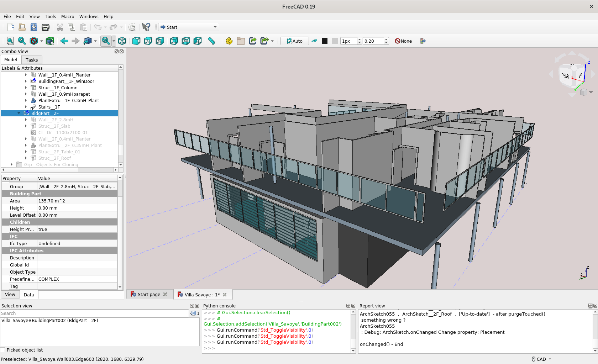The width and height of the screenshot is (598, 364).
Task: Open the workbench selector showing Start
Action: (189, 27)
